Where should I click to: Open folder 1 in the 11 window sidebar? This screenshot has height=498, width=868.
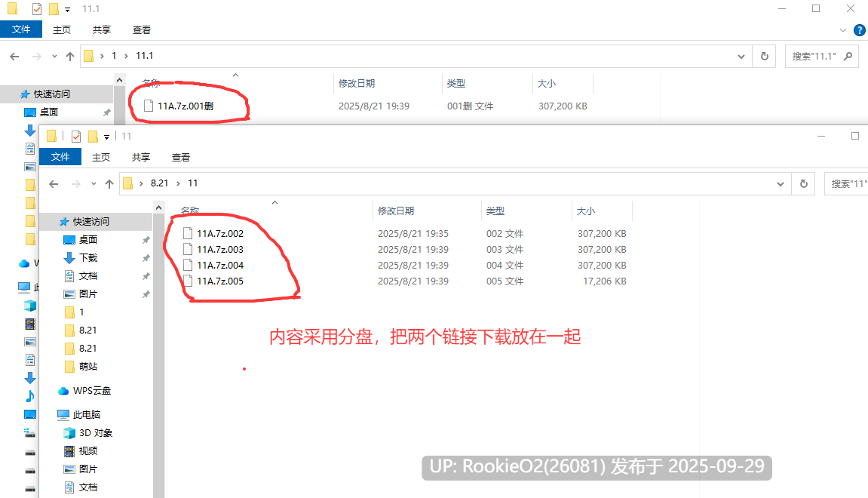coord(81,312)
